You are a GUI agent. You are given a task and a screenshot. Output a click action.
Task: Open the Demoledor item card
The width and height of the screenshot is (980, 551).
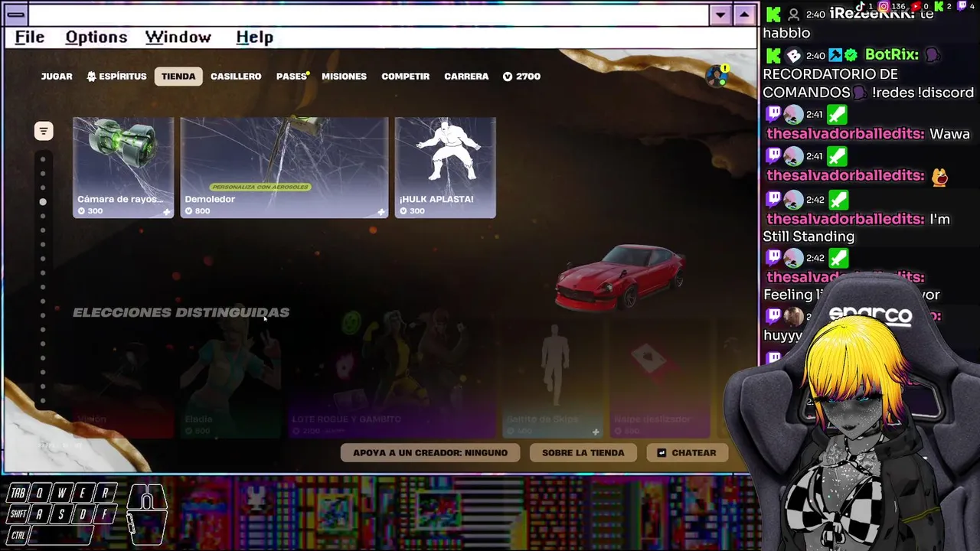pyautogui.click(x=284, y=168)
